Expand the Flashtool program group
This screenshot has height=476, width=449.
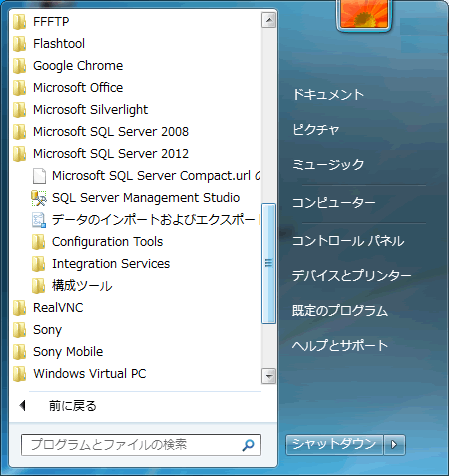(x=59, y=44)
